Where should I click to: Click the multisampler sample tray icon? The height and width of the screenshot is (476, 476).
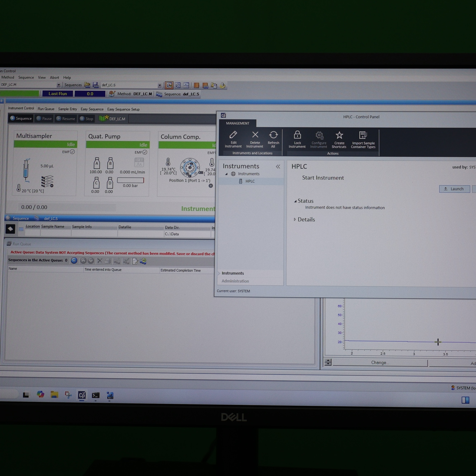[47, 181]
